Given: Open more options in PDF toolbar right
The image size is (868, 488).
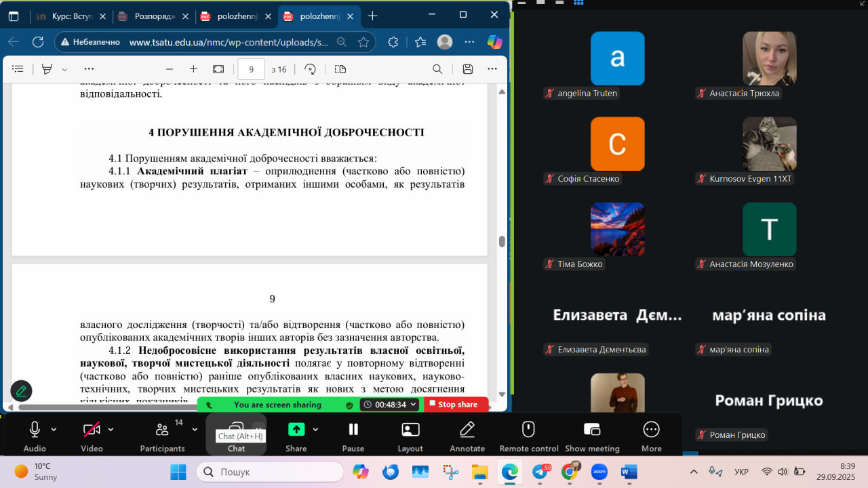Looking at the screenshot, I should [493, 68].
